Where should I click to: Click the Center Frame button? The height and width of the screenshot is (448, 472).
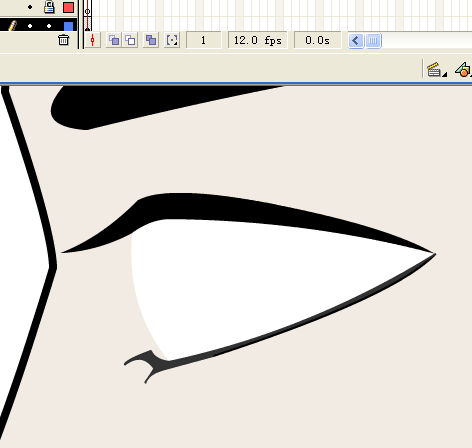93,40
